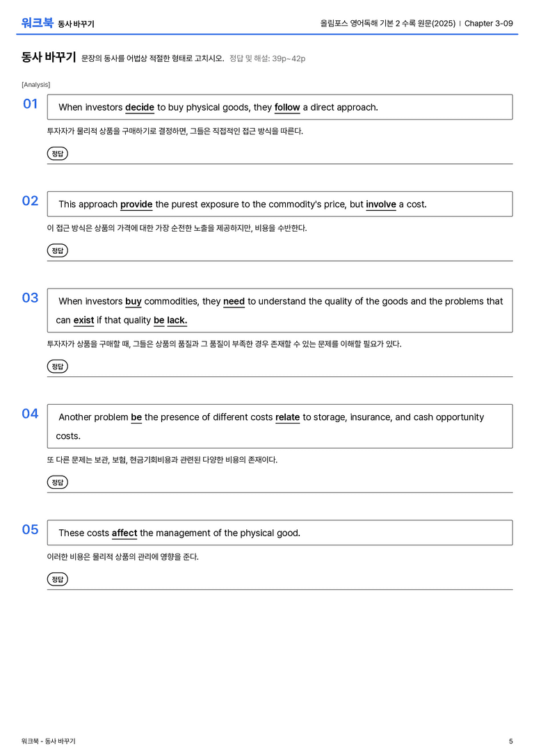Viewport: 534px width, 756px height.
Task: Click the blue 워크북 logo in header
Action: (37, 23)
